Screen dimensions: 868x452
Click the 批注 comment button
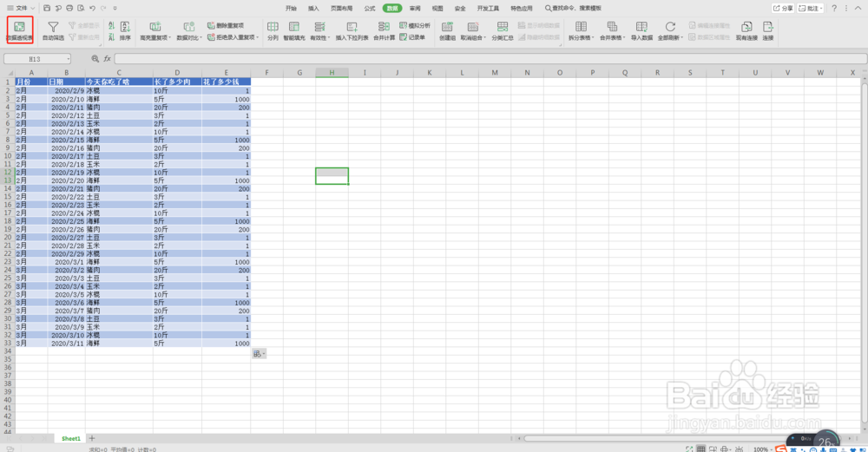(x=811, y=9)
